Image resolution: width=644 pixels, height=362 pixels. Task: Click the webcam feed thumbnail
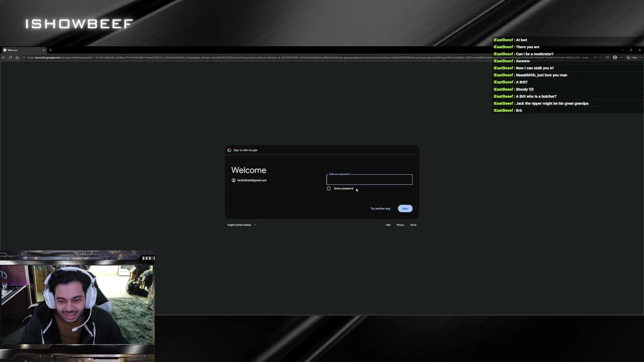point(77,304)
